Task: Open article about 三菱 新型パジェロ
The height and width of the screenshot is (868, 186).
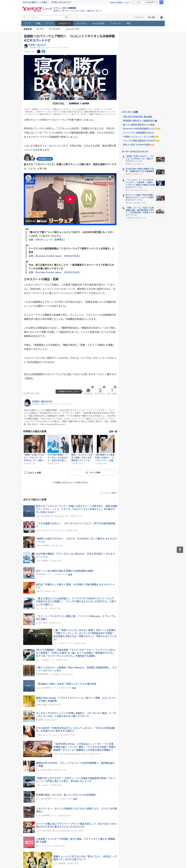Action: pyautogui.click(x=85, y=635)
